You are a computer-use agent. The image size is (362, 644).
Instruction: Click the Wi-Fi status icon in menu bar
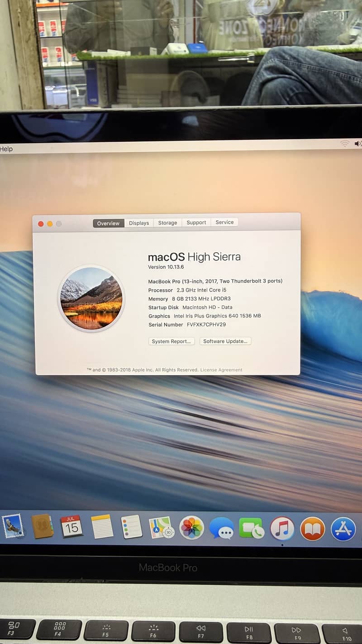point(345,144)
